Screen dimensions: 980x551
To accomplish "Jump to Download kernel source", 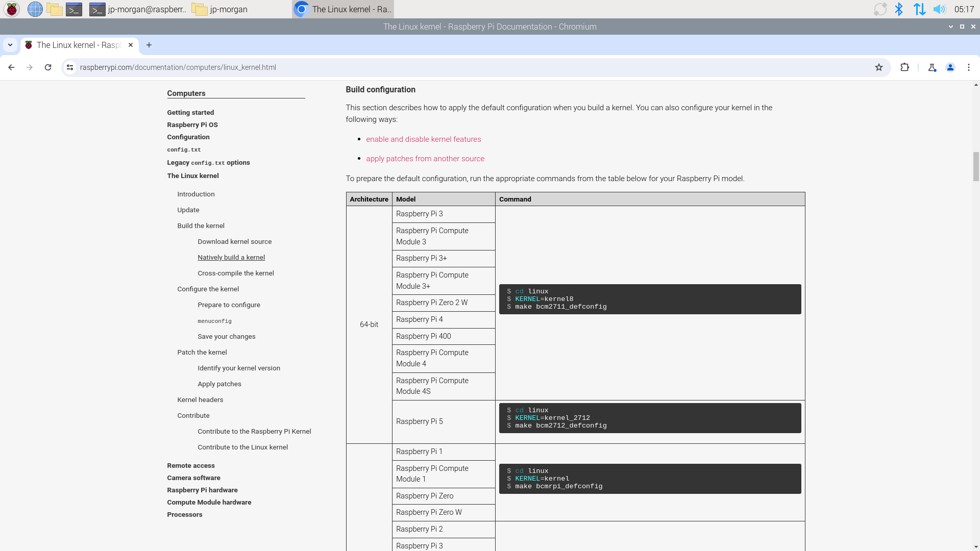I will [235, 242].
